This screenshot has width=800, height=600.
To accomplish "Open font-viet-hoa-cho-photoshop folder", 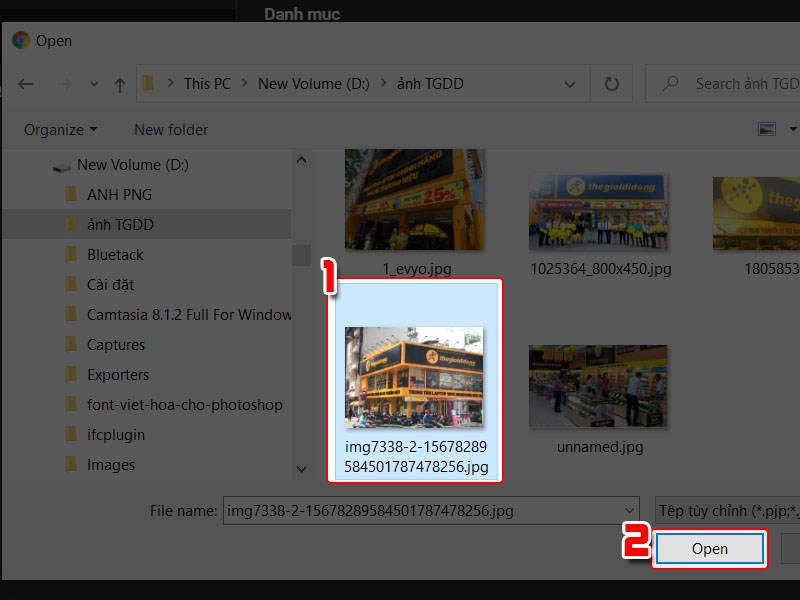I will coord(185,405).
